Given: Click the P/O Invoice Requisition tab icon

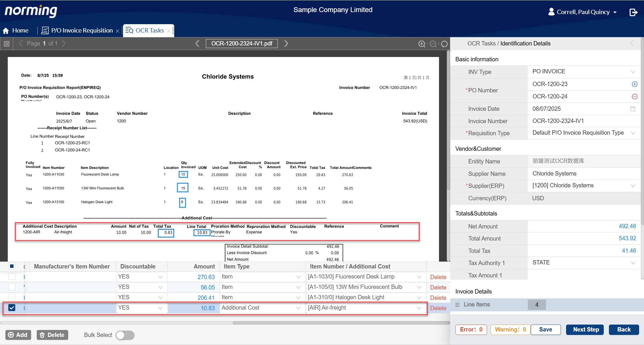Looking at the screenshot, I should point(45,31).
